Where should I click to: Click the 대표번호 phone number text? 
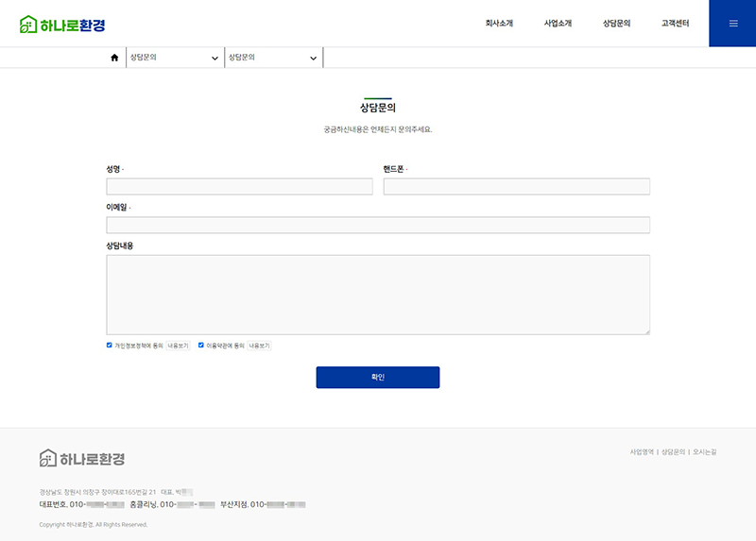[x=82, y=504]
